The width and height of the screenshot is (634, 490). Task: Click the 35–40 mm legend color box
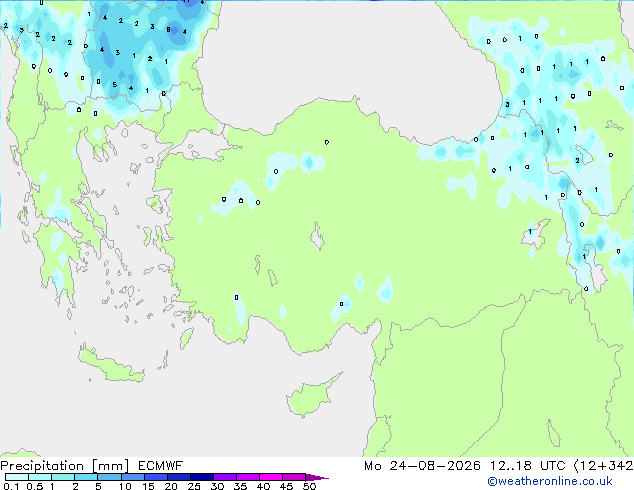pyautogui.click(x=248, y=477)
